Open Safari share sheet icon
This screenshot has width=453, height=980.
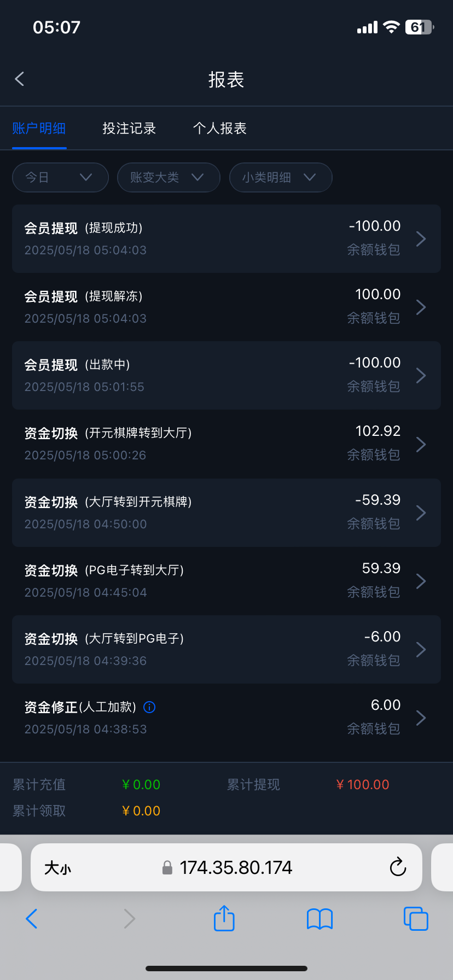(224, 918)
